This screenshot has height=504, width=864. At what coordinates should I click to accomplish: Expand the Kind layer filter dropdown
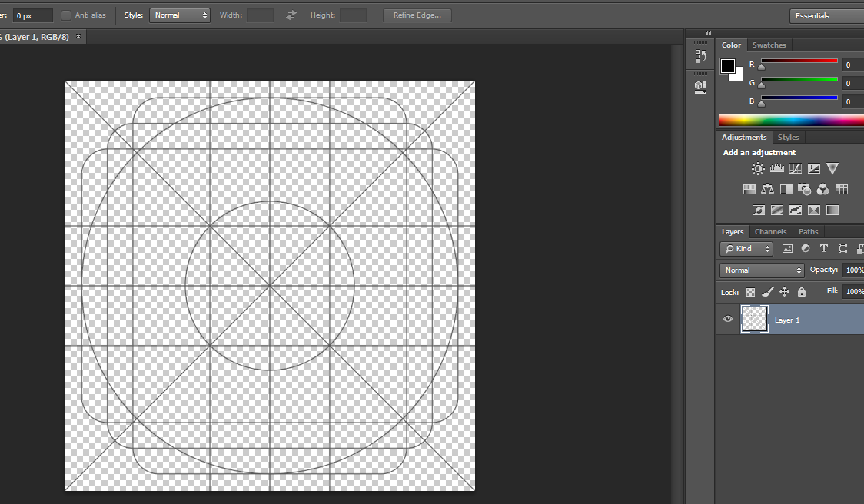click(746, 248)
